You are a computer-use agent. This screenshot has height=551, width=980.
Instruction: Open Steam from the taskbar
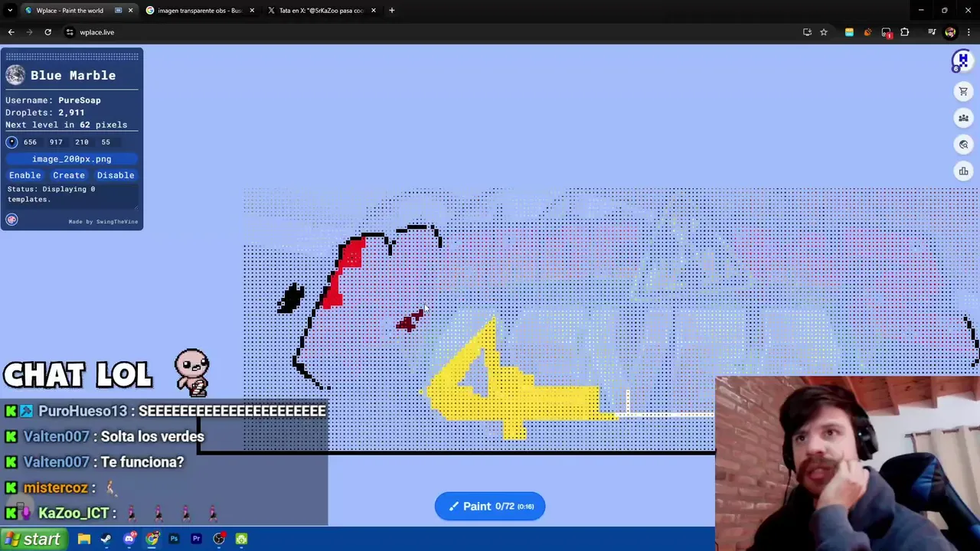click(106, 539)
